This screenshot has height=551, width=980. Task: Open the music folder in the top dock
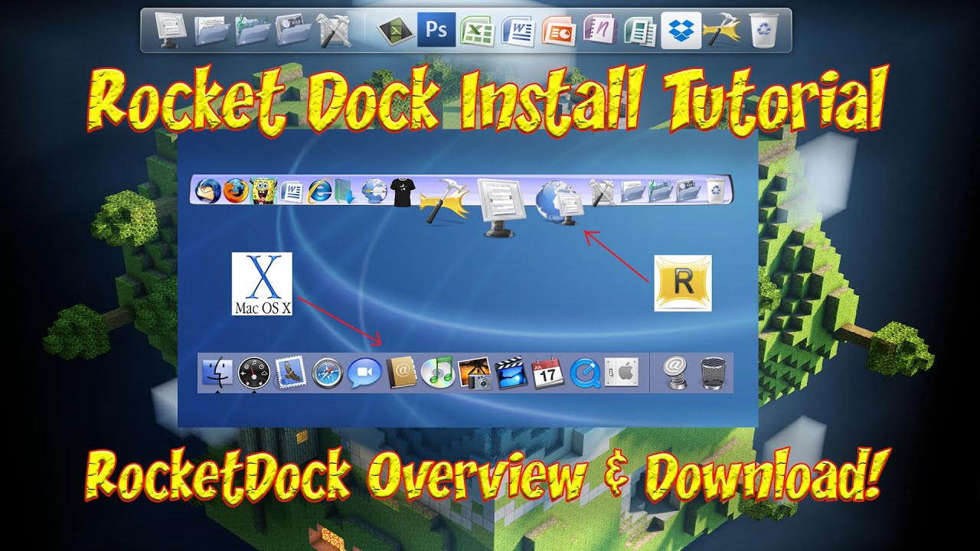point(253,31)
